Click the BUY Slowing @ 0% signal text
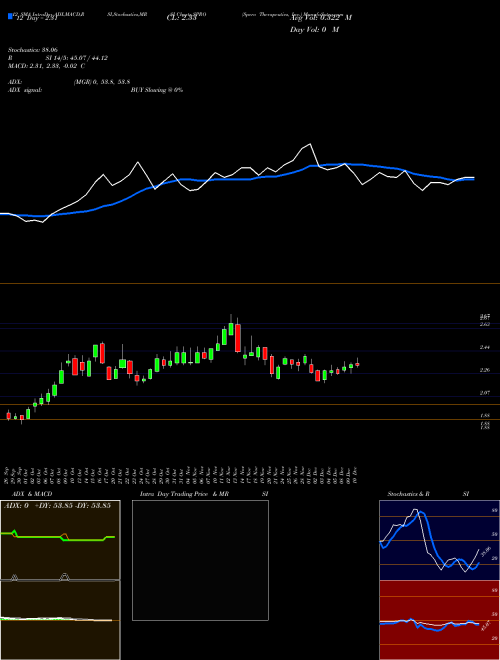 click(x=157, y=90)
